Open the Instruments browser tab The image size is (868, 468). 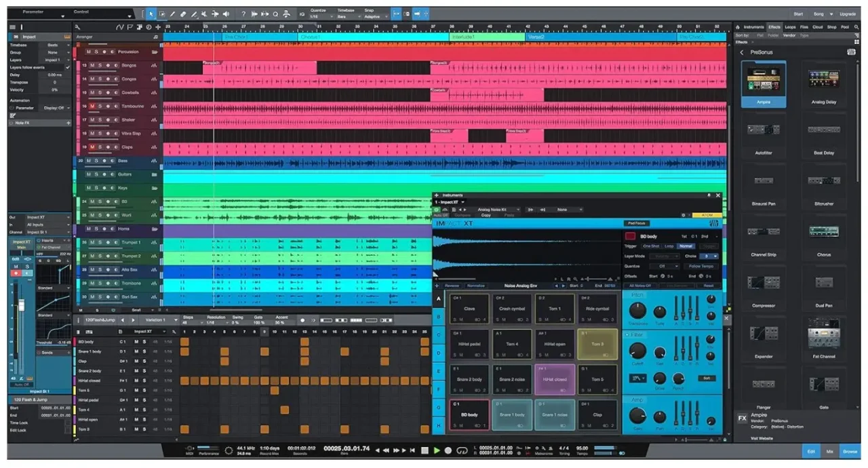click(x=753, y=27)
